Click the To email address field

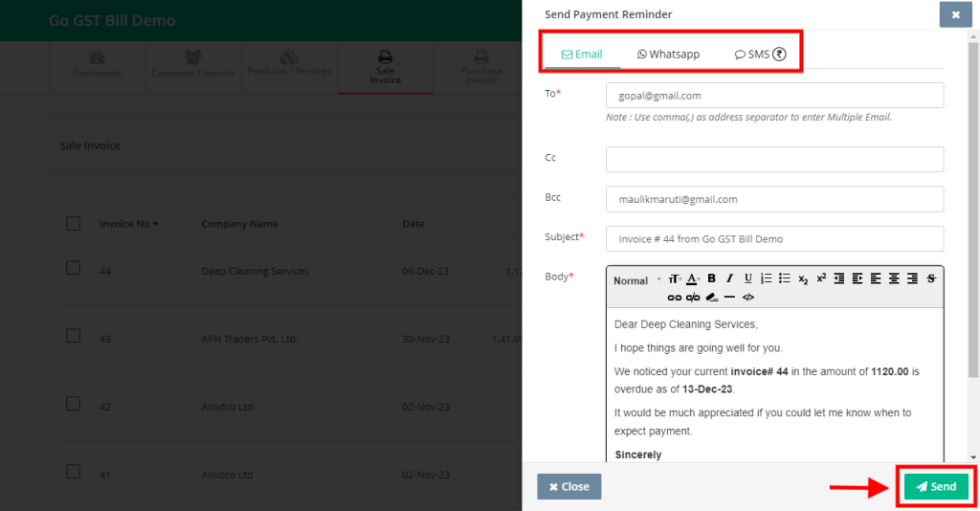point(774,96)
